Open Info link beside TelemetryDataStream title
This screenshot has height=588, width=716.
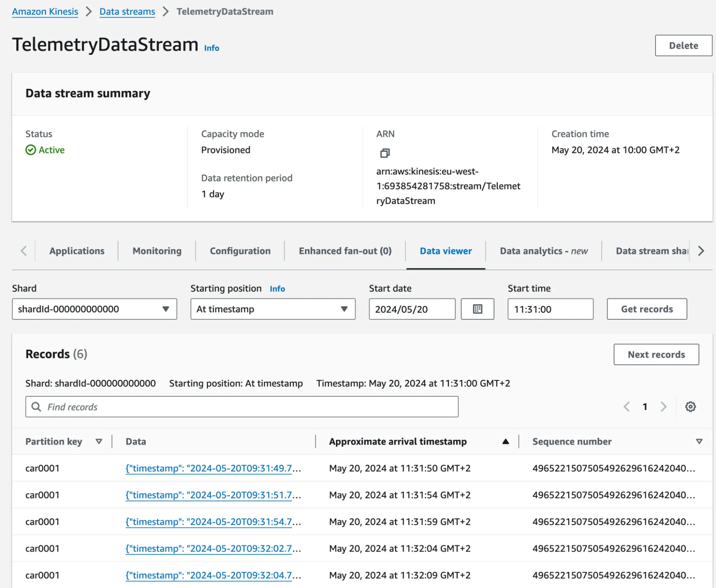tap(211, 48)
